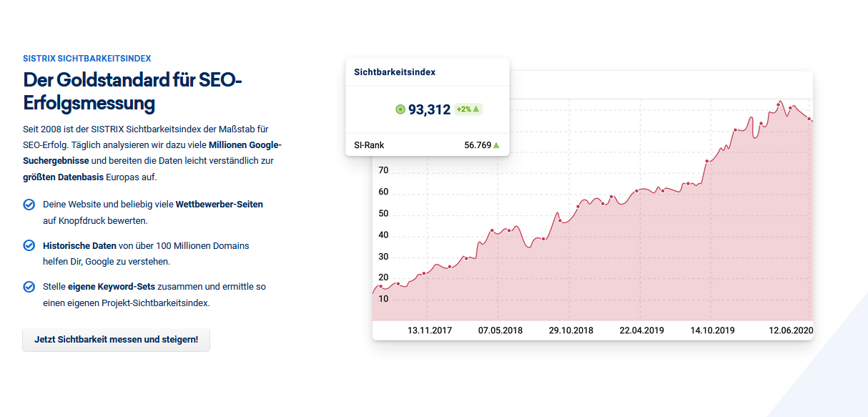Click the 93,312 visibility value
Image resolution: width=868 pixels, height=417 pixels.
click(429, 109)
